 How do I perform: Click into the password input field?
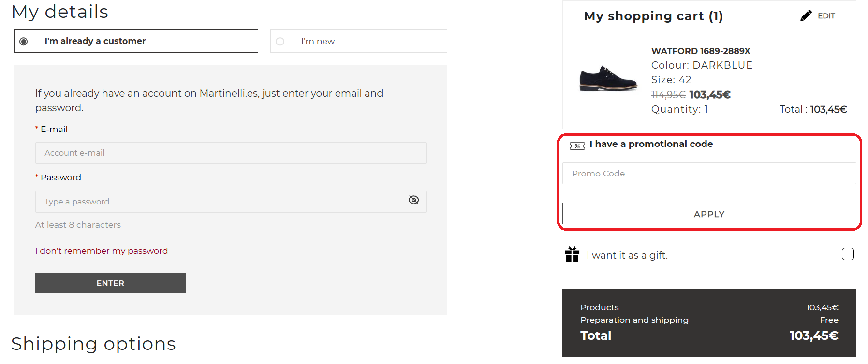tap(220, 202)
